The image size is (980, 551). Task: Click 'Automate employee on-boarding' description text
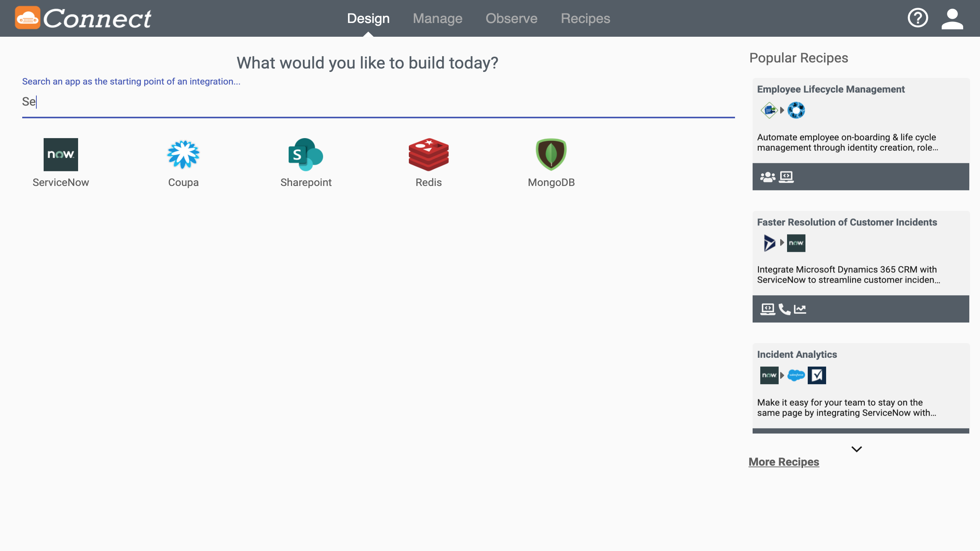(x=848, y=142)
